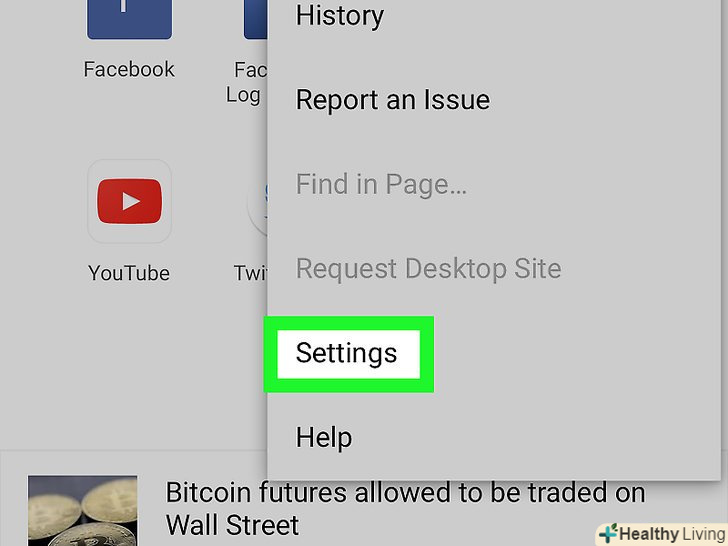Toggle the Request Desktop Site option
Viewport: 728px width, 546px height.
click(429, 268)
